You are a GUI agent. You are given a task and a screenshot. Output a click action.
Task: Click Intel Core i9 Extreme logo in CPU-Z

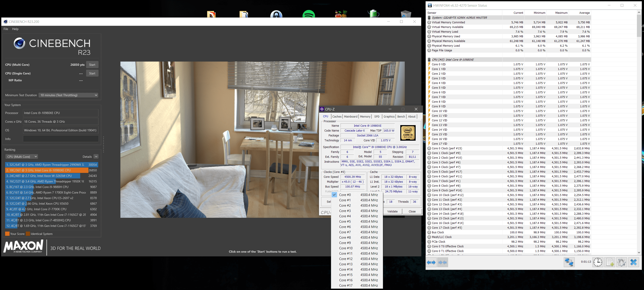[x=408, y=133]
